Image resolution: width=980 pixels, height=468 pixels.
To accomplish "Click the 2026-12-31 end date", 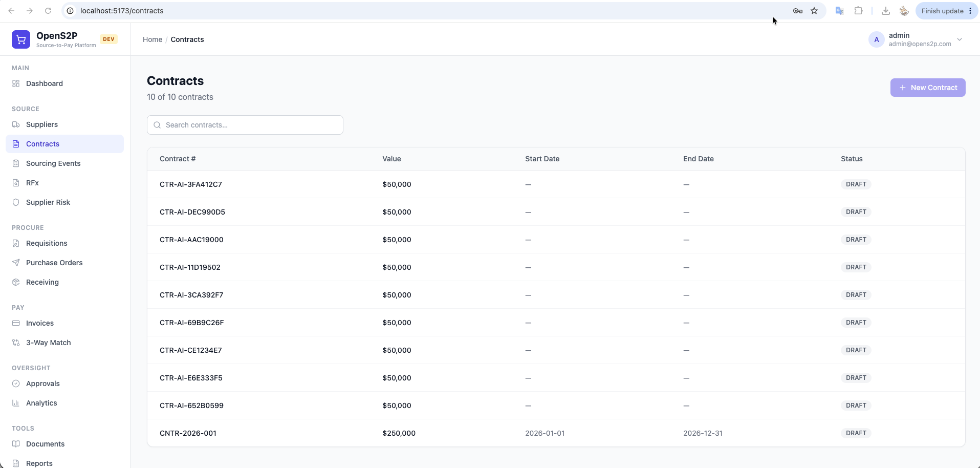I will click(x=703, y=433).
